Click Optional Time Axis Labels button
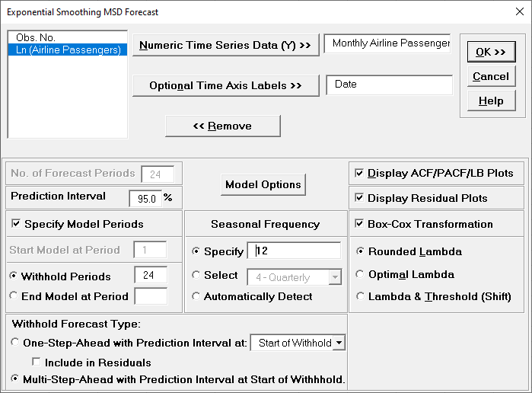Viewport: 532px width, 393px height. coord(225,85)
